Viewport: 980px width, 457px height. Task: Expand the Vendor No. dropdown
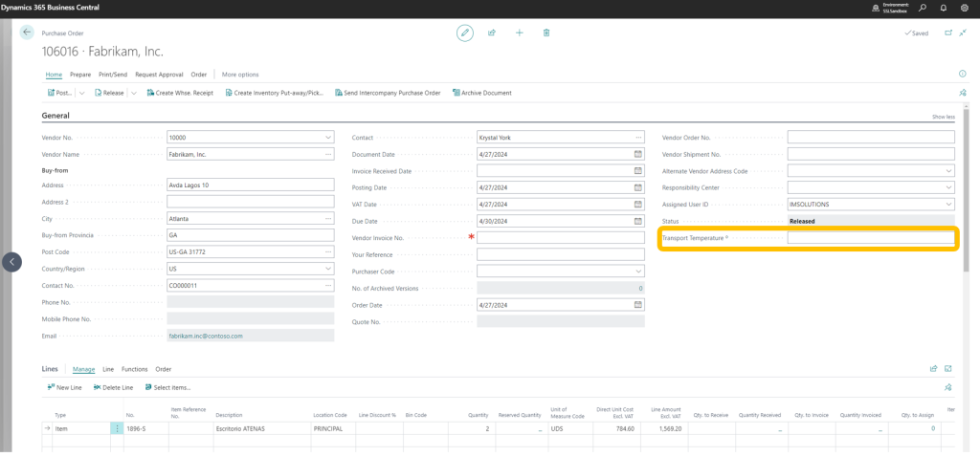tap(328, 138)
